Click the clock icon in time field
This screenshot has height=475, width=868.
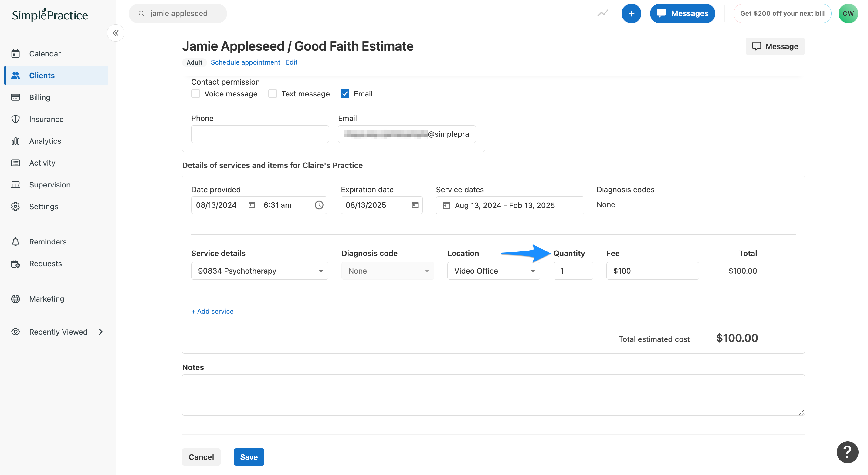coord(319,205)
